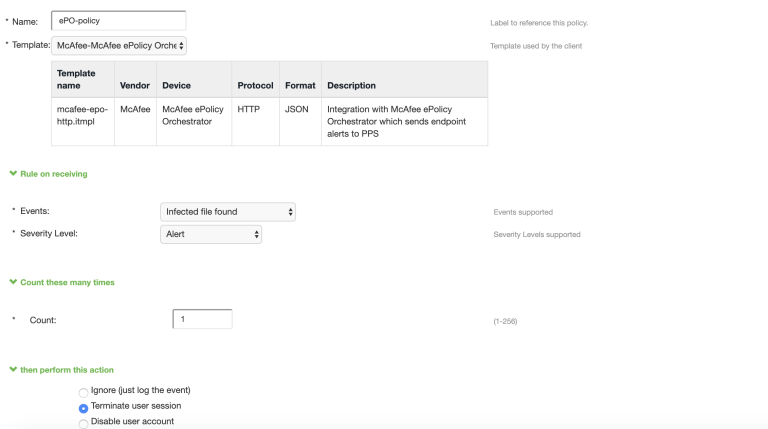The width and height of the screenshot is (768, 429).
Task: Select Ignore (just log the event) radio
Action: (x=83, y=392)
